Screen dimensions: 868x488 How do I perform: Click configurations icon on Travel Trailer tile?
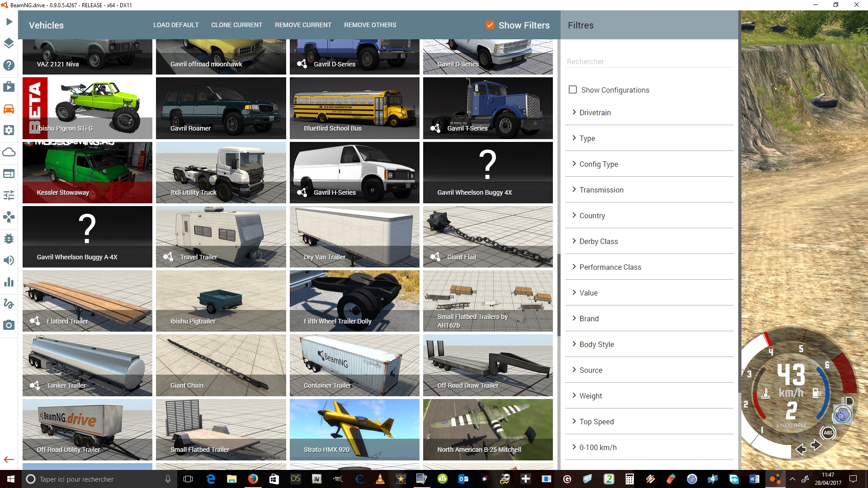tap(168, 257)
